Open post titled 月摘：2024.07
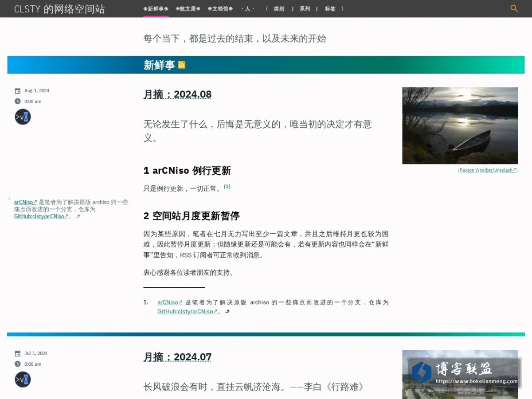This screenshot has height=399, width=532. pyautogui.click(x=177, y=357)
